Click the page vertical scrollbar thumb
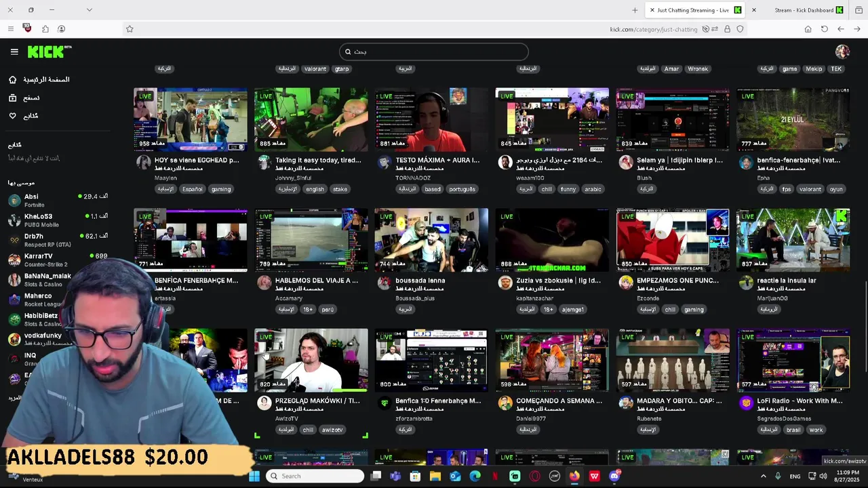868x488 pixels. 865,327
